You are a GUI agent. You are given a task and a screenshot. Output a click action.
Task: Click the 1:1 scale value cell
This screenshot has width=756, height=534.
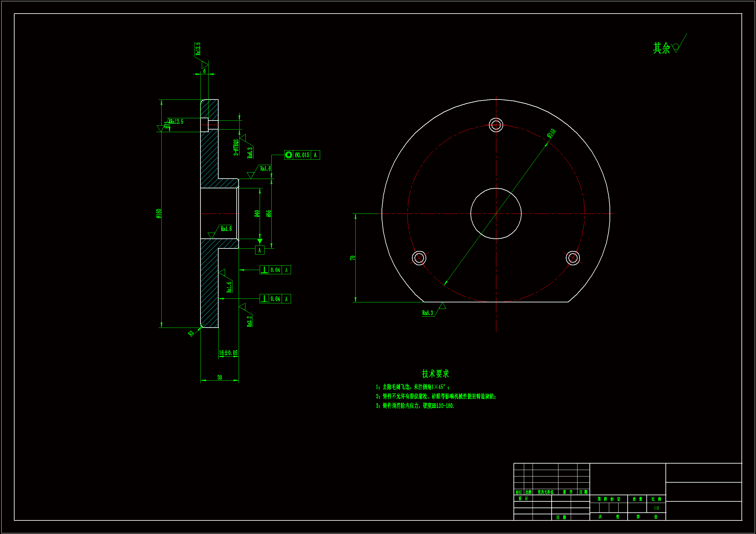coord(656,508)
